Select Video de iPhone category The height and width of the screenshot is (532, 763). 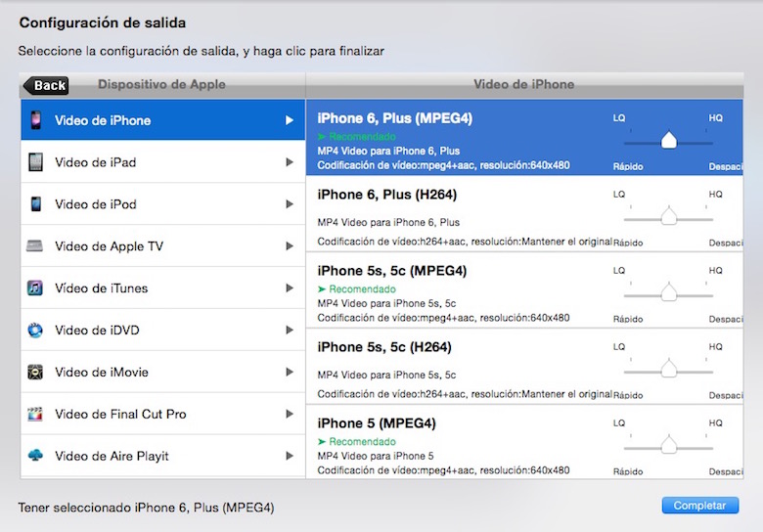163,120
